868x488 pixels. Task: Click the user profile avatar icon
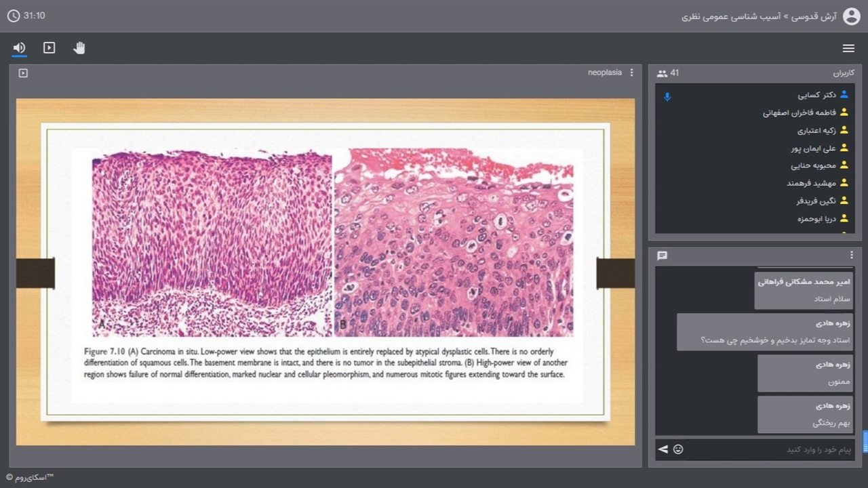[851, 16]
